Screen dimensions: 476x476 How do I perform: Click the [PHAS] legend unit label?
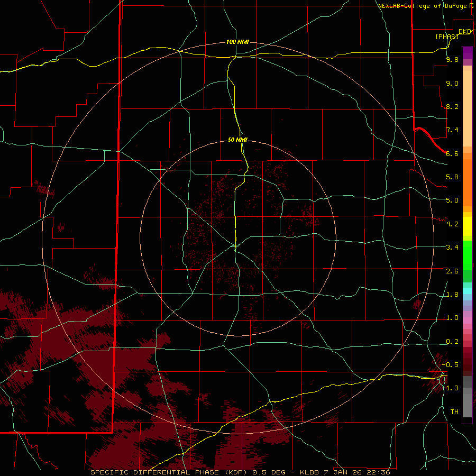pyautogui.click(x=447, y=36)
